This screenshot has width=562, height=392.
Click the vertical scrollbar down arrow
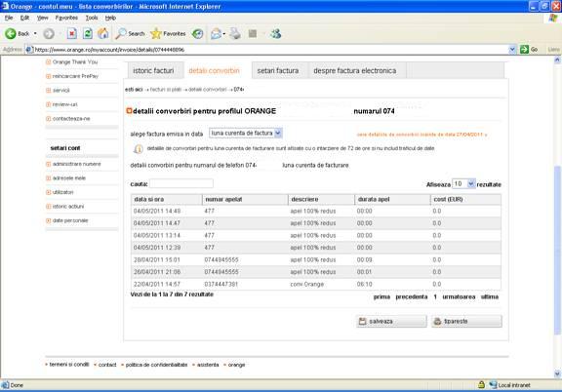point(557,374)
